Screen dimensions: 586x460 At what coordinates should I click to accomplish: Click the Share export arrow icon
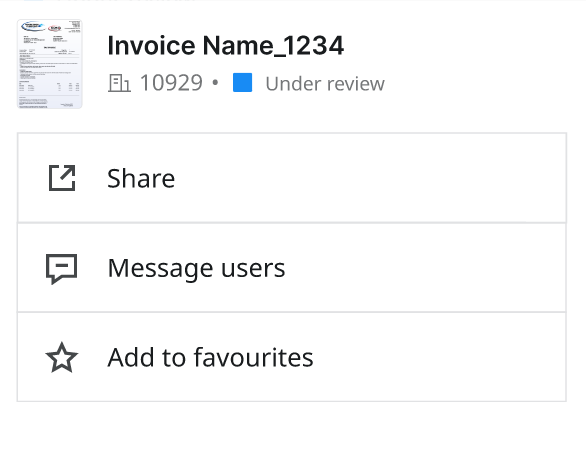[x=62, y=178]
